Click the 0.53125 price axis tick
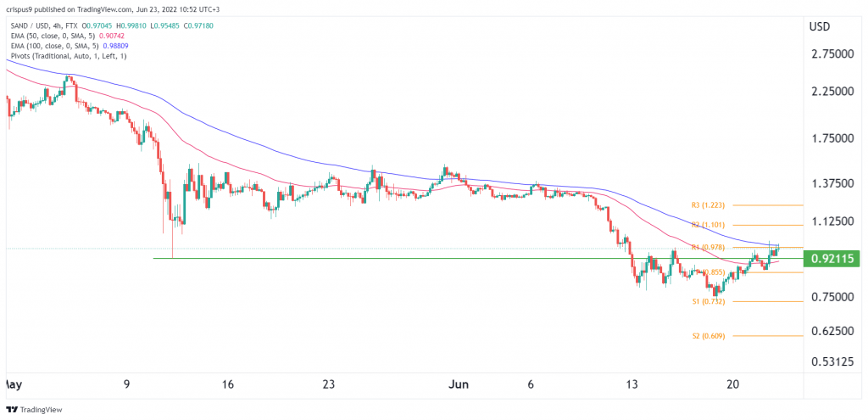The height and width of the screenshot is (420, 868). [x=832, y=364]
